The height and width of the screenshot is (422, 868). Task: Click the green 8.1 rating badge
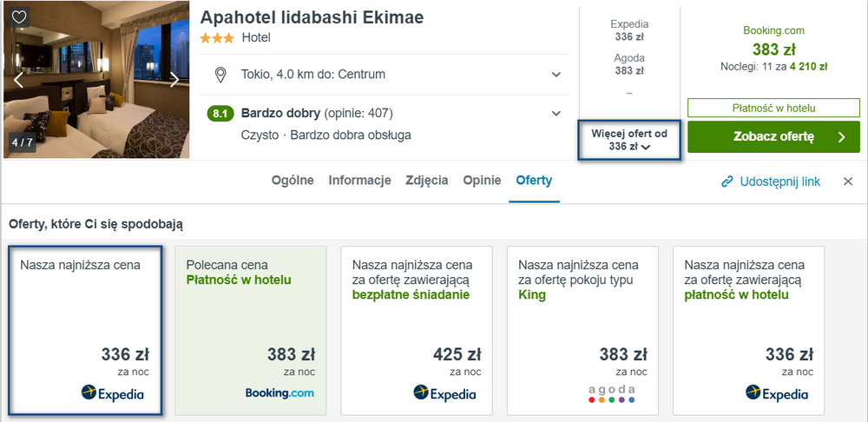(220, 114)
